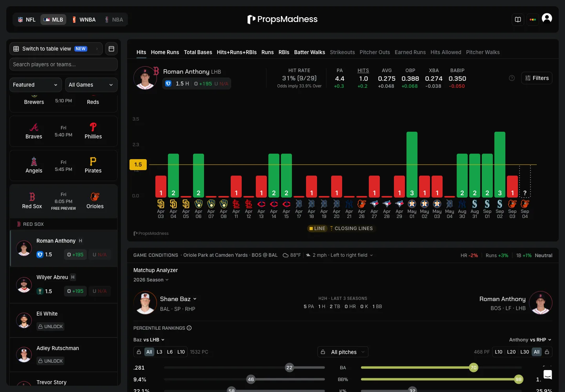The height and width of the screenshot is (392, 565).
Task: Click the Apr 27 Blue Jays bar logo
Action: 374,204
